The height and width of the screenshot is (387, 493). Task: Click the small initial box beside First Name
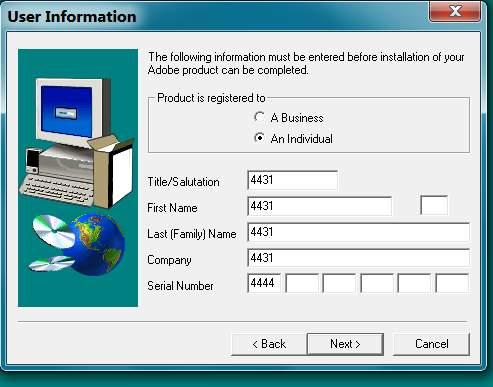tap(434, 205)
